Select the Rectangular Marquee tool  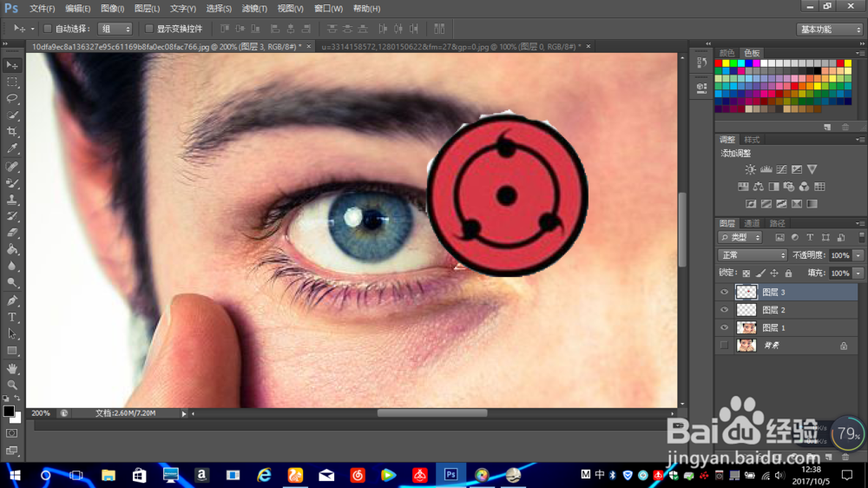(x=12, y=82)
